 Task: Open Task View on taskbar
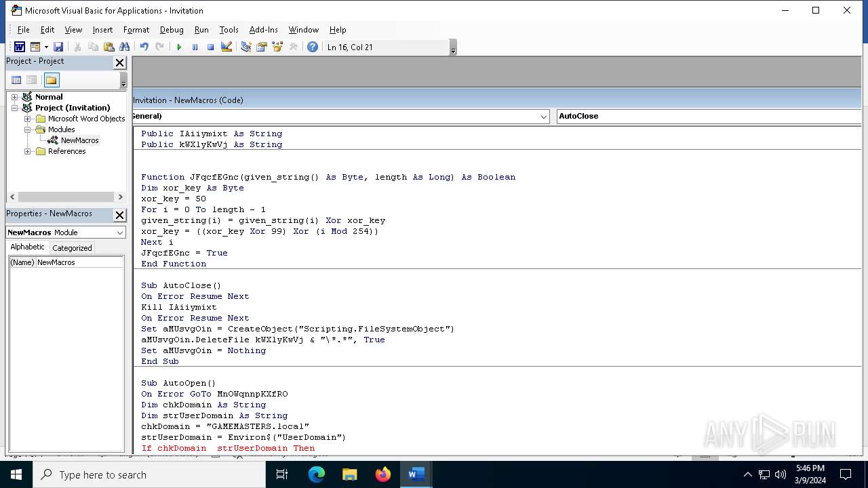282,474
